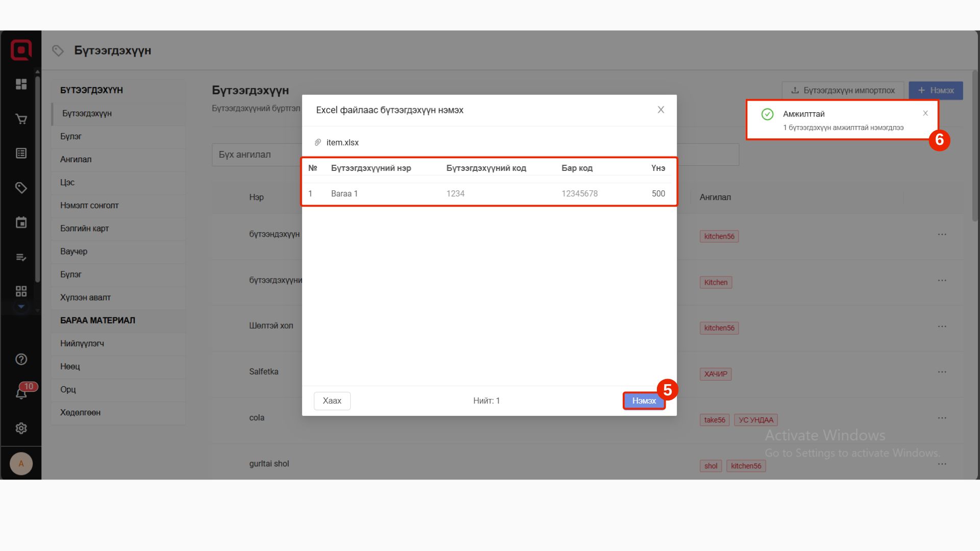980x551 pixels.
Task: Select Ангилал menu item
Action: click(76, 159)
